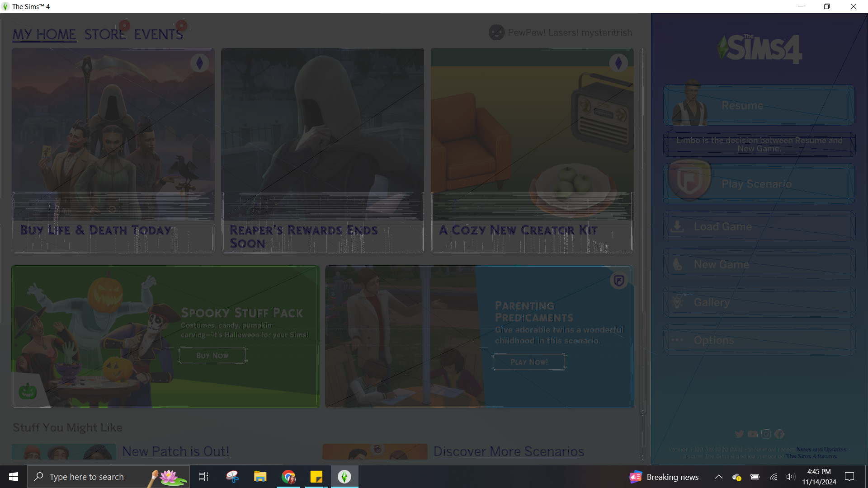Open Reaper's Rewards Ends Soon card
Viewport: 868px width, 488px height.
[x=322, y=150]
